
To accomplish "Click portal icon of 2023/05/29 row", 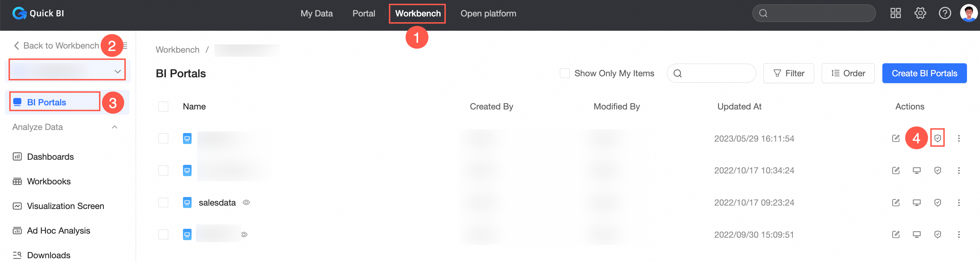I will [187, 139].
